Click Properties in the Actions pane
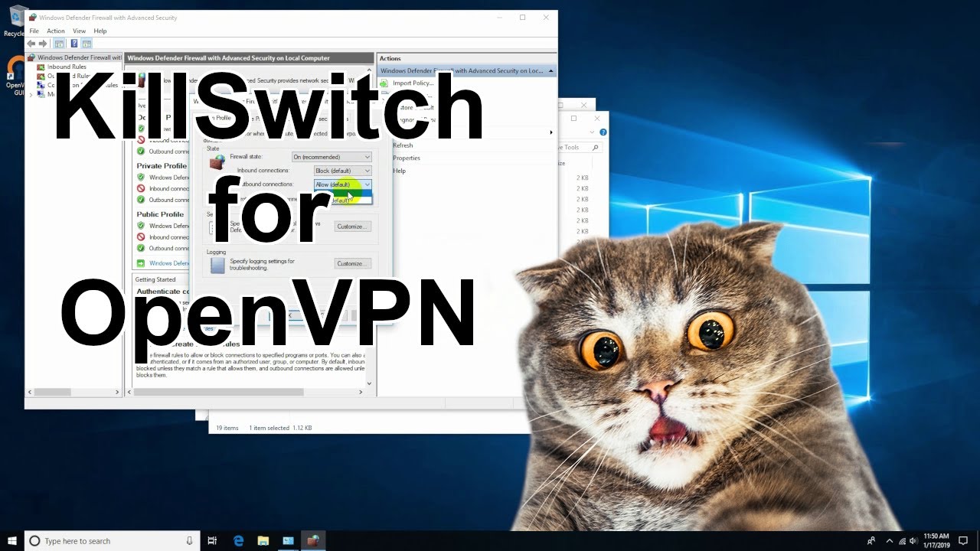 (x=407, y=158)
